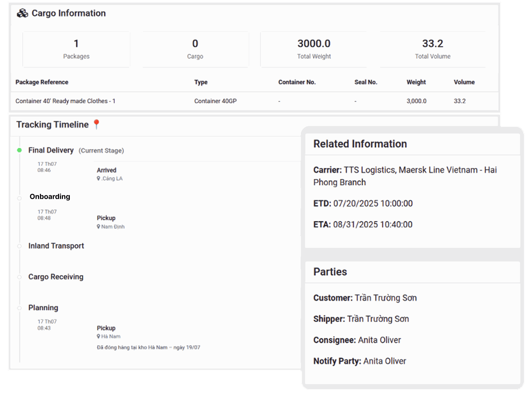Open the Total Volume summary card
Screen dimensions: 532x393
point(433,49)
